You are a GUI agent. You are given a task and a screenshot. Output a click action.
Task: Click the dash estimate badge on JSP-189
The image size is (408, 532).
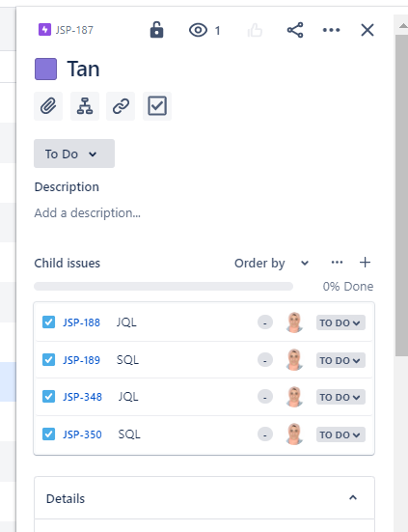tap(265, 360)
